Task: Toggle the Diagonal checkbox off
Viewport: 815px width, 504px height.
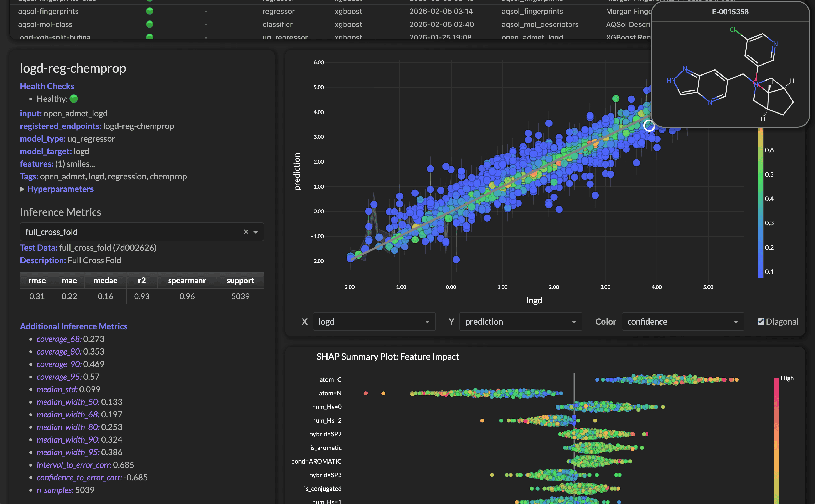Action: pyautogui.click(x=760, y=321)
